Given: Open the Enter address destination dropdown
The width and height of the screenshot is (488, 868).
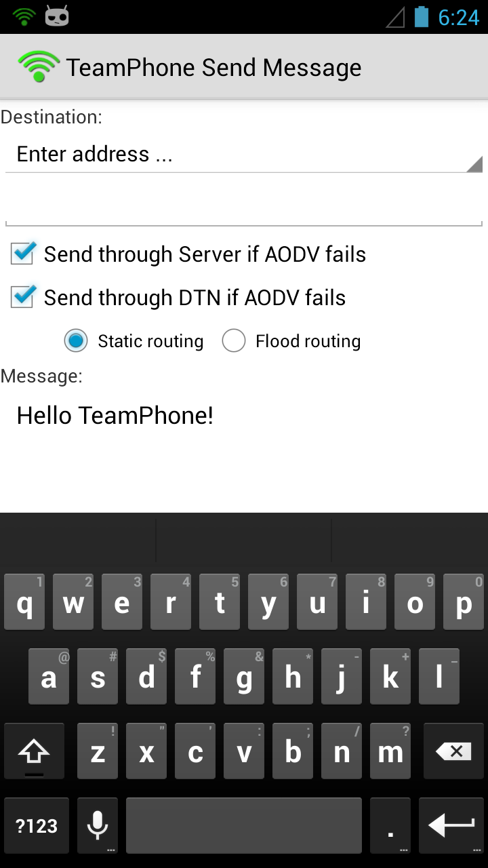Looking at the screenshot, I should [x=244, y=155].
